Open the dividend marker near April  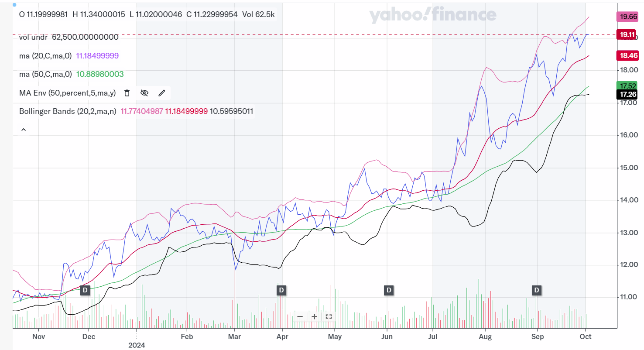tap(281, 290)
